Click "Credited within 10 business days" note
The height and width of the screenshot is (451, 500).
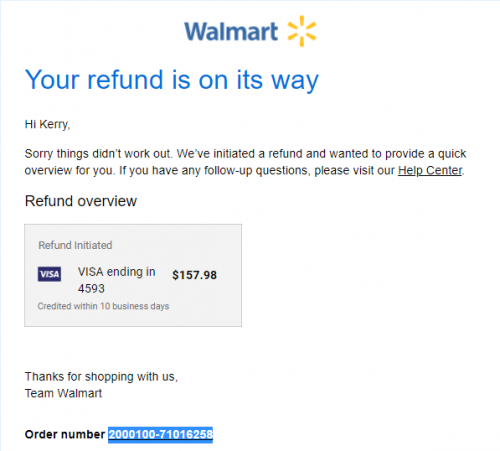coord(103,306)
